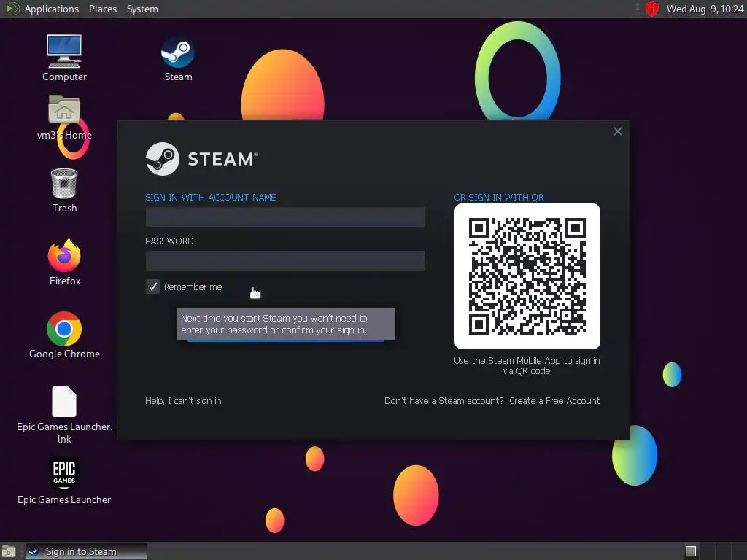747x560 pixels.
Task: Launch Google Chrome from the desktop
Action: coord(64,329)
